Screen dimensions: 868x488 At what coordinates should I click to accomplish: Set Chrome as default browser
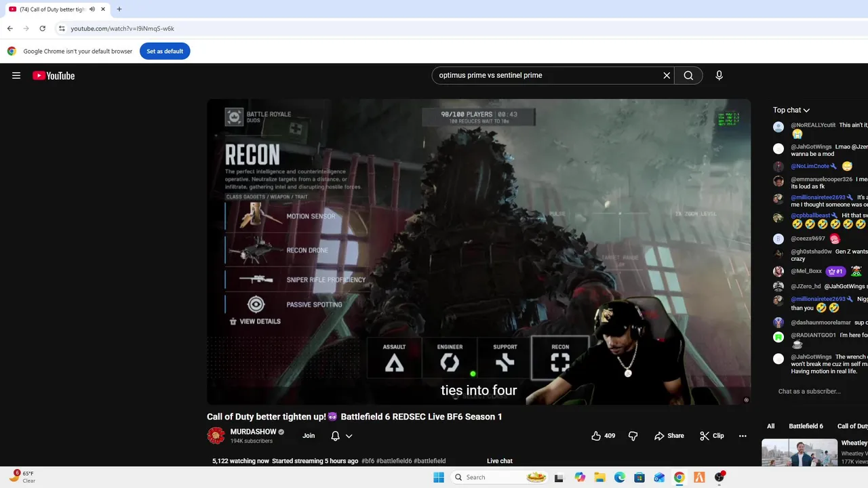pos(165,51)
